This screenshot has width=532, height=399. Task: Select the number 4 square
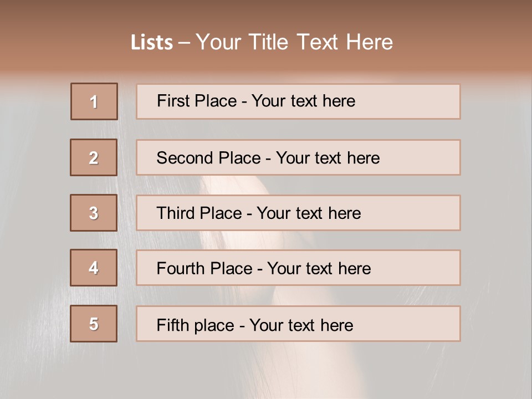[x=94, y=268]
